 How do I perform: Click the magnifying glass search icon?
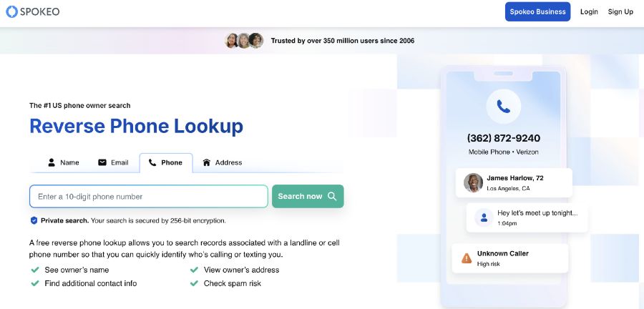(x=332, y=196)
